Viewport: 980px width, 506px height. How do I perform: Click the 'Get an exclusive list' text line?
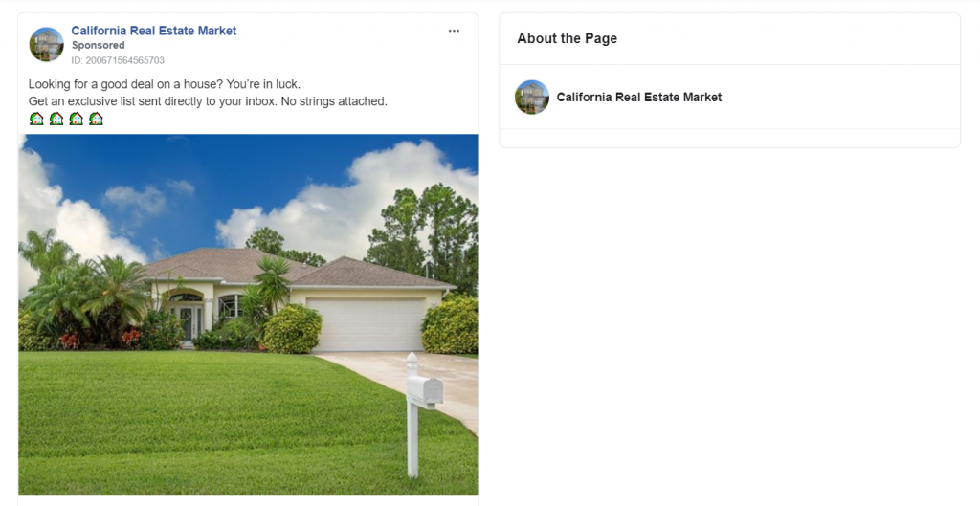(208, 101)
